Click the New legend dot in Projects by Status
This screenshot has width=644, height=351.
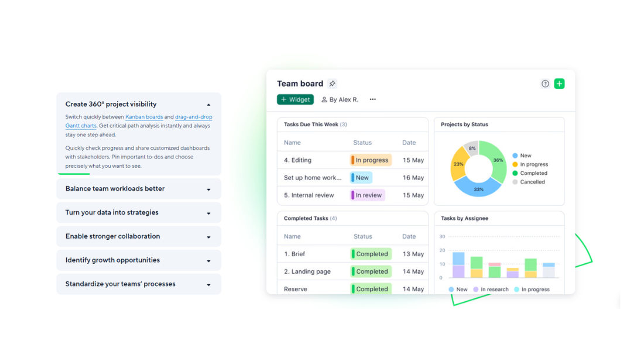coord(515,156)
